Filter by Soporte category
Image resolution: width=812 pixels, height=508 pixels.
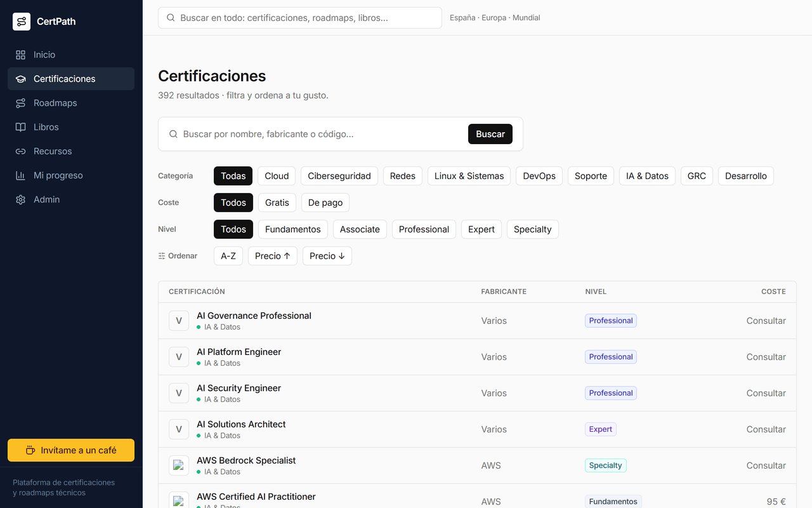tap(591, 176)
